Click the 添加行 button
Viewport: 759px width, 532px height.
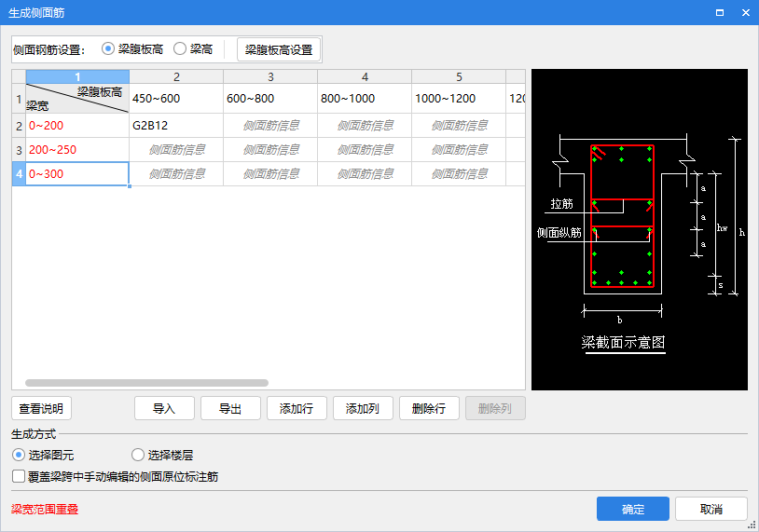[297, 409]
